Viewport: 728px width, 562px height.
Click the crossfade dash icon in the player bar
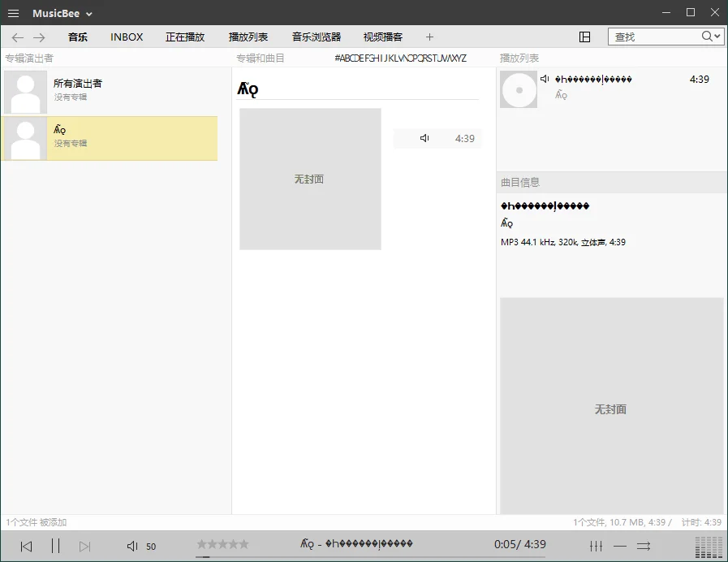coord(621,545)
